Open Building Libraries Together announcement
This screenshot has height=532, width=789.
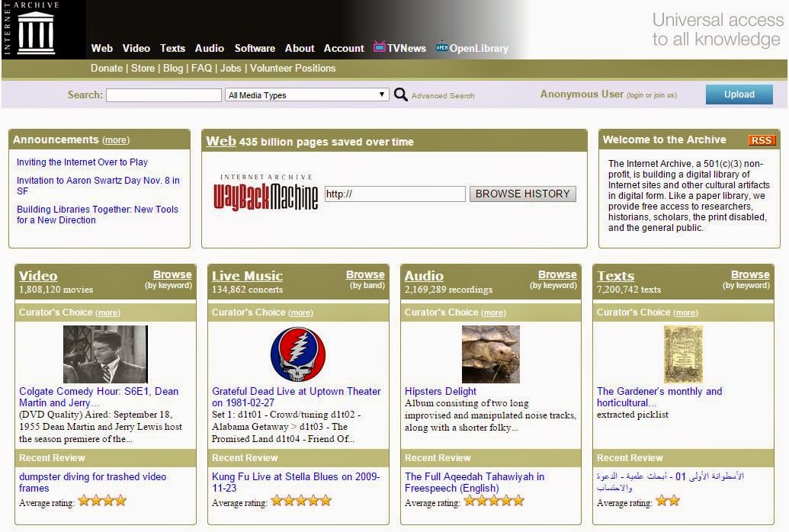pyautogui.click(x=97, y=214)
